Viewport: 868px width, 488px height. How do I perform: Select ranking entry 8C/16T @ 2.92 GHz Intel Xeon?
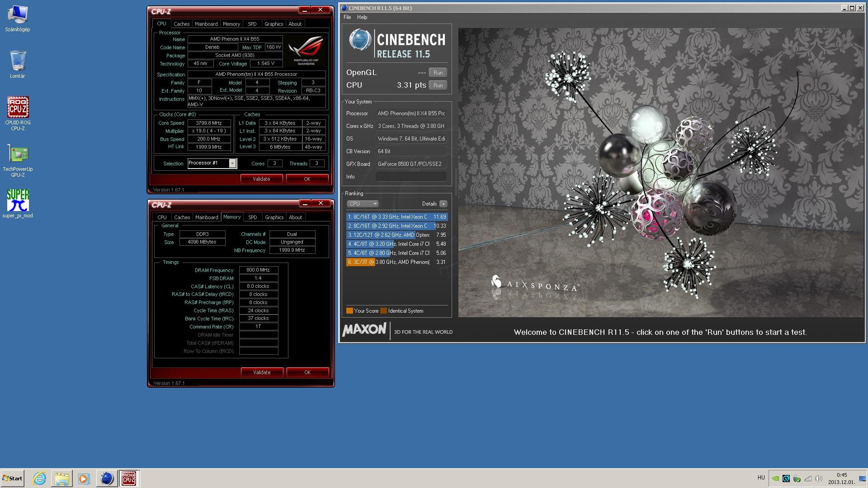(397, 226)
